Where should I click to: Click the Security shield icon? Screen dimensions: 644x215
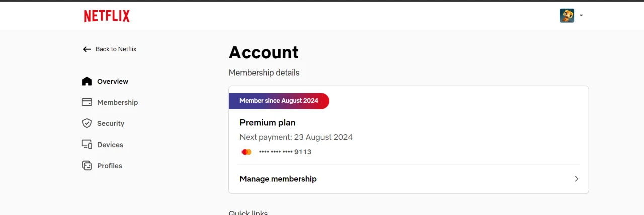87,123
